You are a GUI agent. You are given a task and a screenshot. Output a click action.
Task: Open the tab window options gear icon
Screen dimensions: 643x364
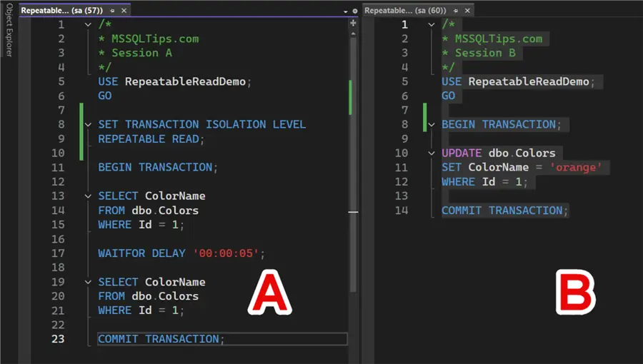pyautogui.click(x=354, y=11)
